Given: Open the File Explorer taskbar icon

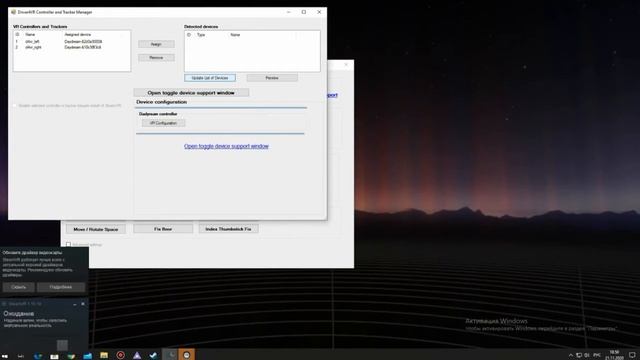Looking at the screenshot, I should 104,356.
